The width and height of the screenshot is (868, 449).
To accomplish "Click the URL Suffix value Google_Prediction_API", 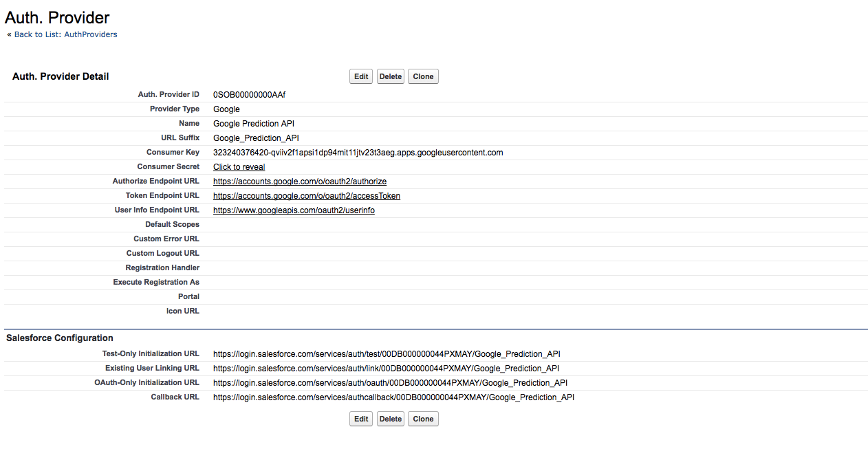I will 256,138.
